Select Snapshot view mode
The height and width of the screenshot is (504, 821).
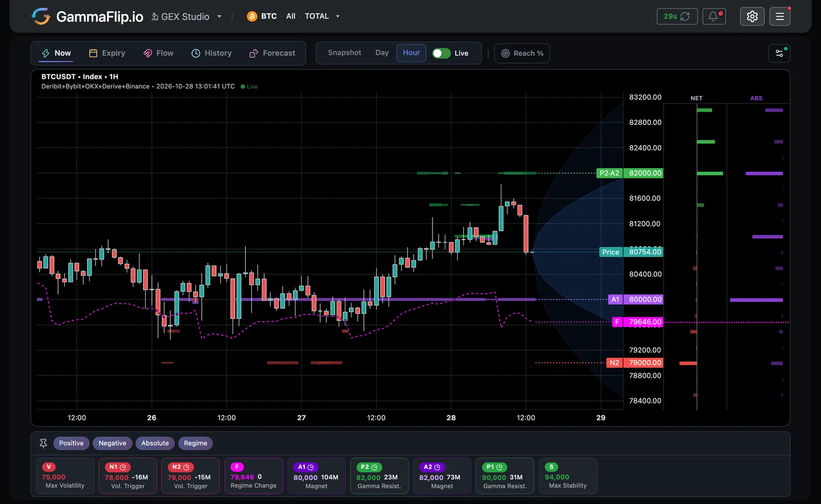coord(344,53)
